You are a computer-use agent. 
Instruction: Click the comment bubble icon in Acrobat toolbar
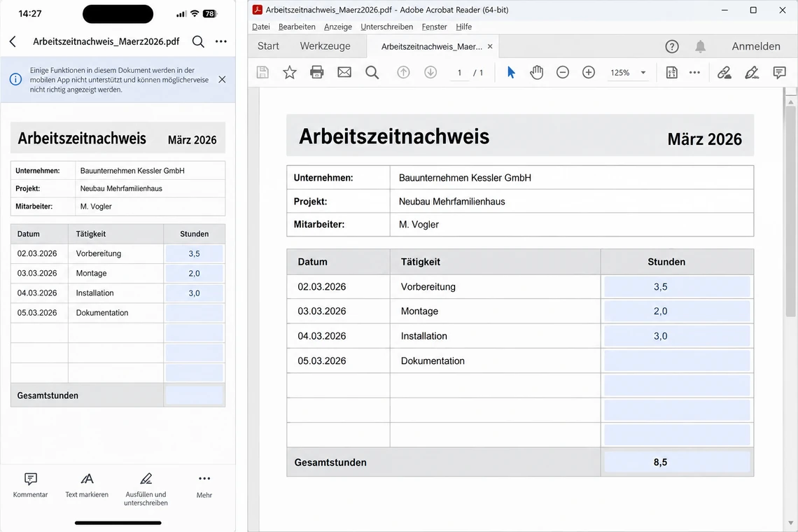[x=779, y=72]
